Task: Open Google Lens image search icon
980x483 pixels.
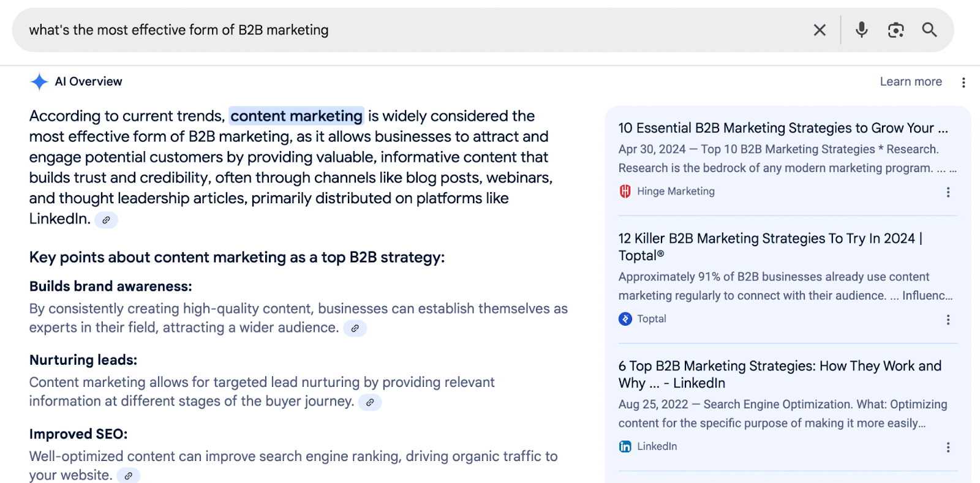Action: pos(895,30)
